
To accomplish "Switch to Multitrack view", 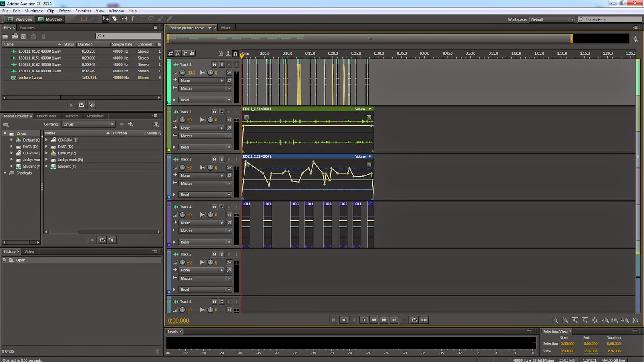I will point(50,19).
